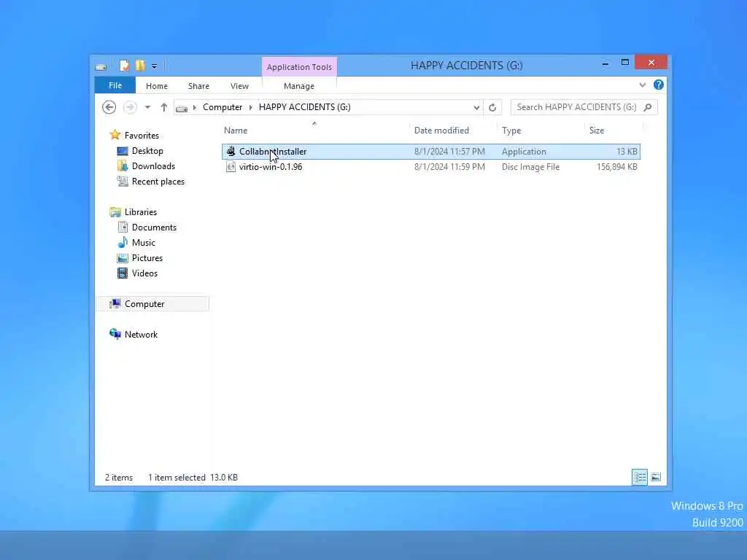Click the Recent places icon
The image size is (747, 560).
[123, 182]
